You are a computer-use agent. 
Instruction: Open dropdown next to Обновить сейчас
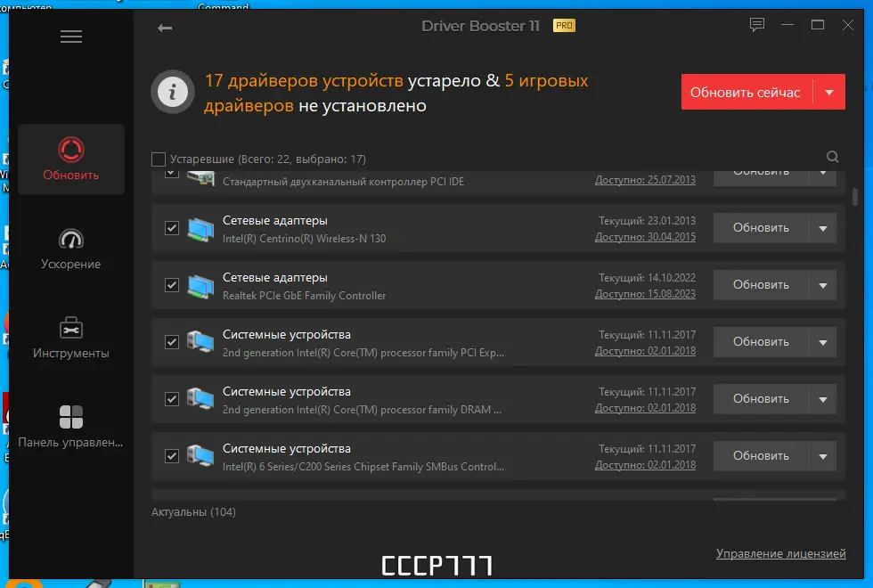(x=829, y=92)
